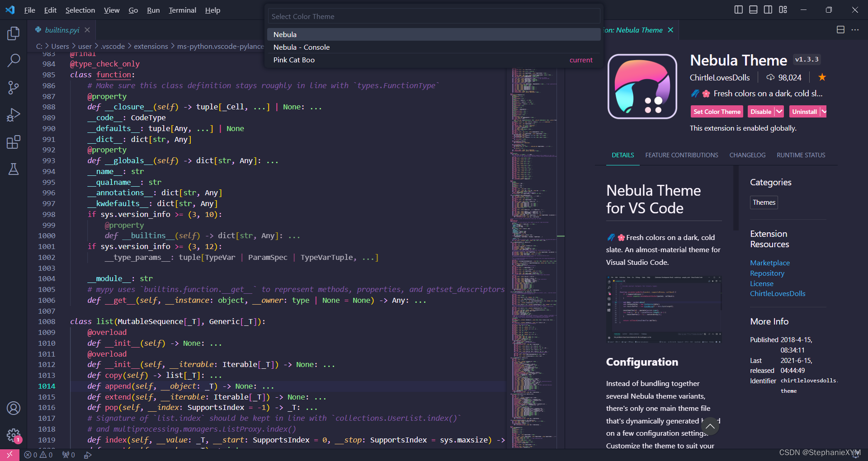Open the Repository resource link
Image resolution: width=868 pixels, height=461 pixels.
[x=767, y=273]
